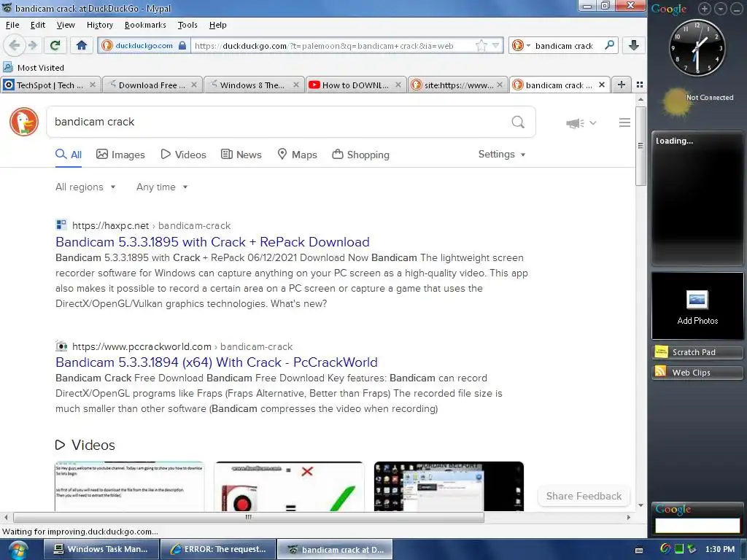This screenshot has height=560, width=747.
Task: Open the sidebar options down-arrow icon
Action: pos(721,9)
